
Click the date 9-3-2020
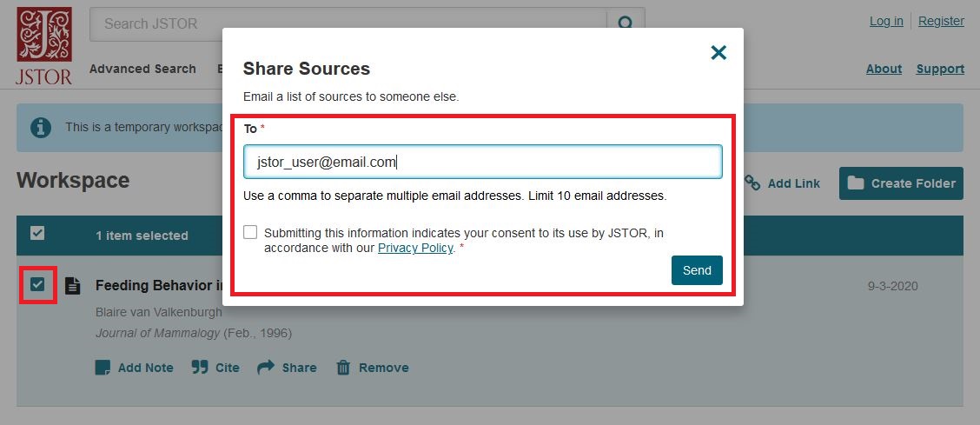892,286
